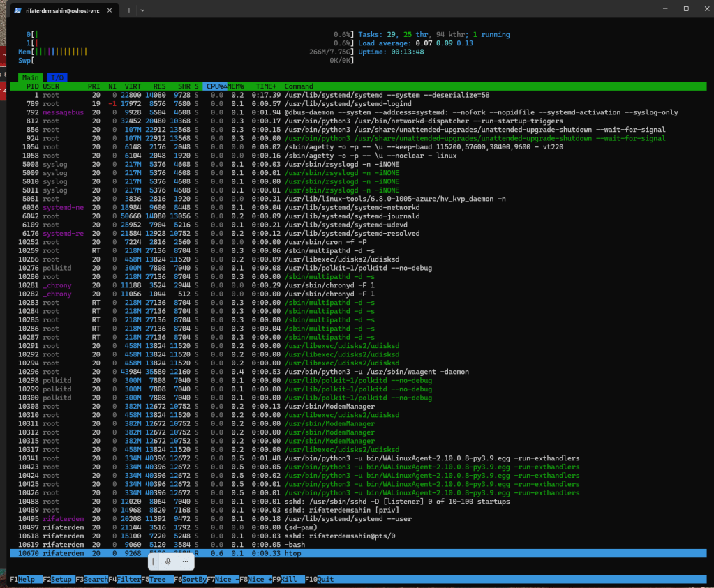Sort by SHR column header

[184, 86]
